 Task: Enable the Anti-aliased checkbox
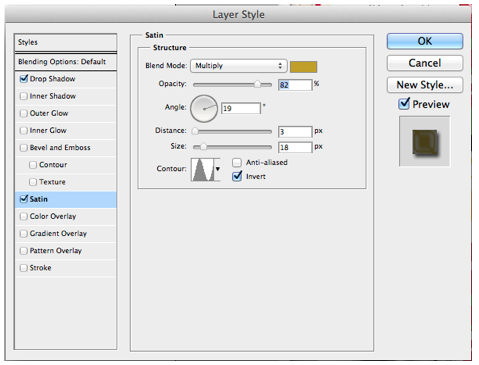(x=237, y=163)
